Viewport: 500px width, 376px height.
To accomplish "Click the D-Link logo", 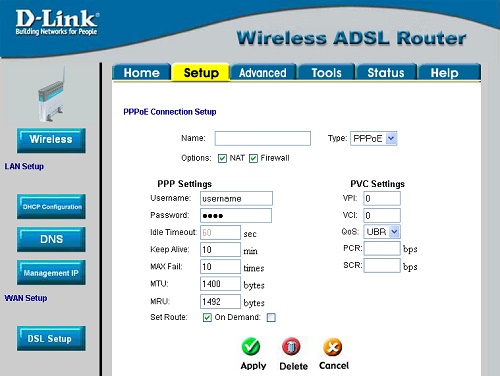I will click(x=57, y=22).
